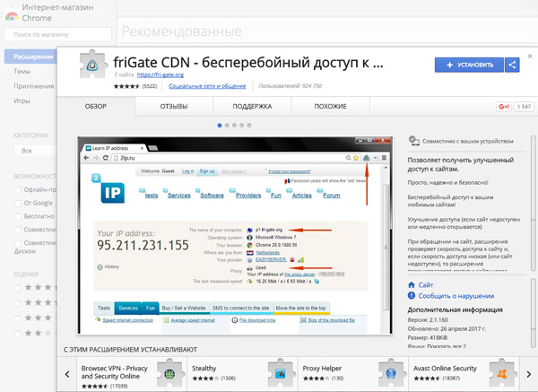The height and width of the screenshot is (392, 538).
Task: Select the two-star rating filter radio
Action: click(17, 334)
